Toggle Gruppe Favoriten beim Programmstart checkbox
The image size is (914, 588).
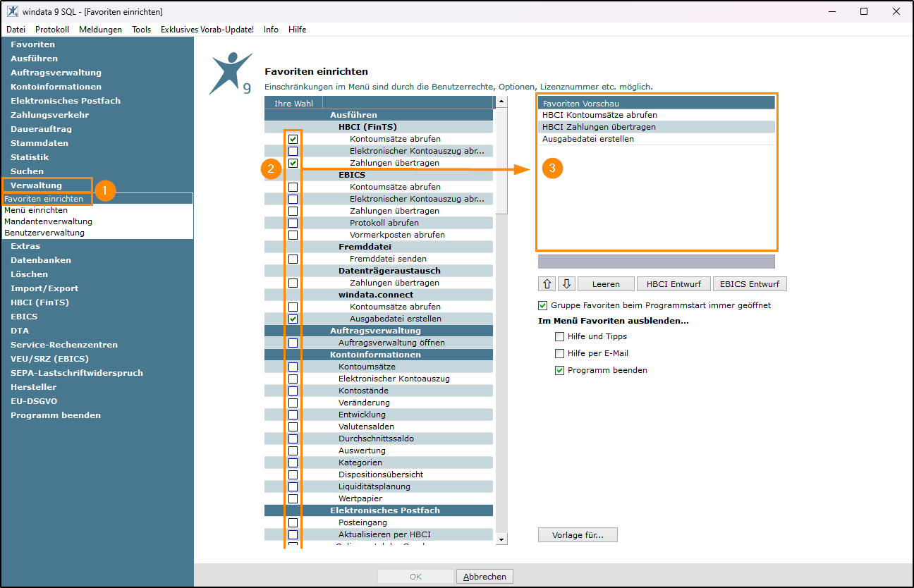tap(542, 306)
